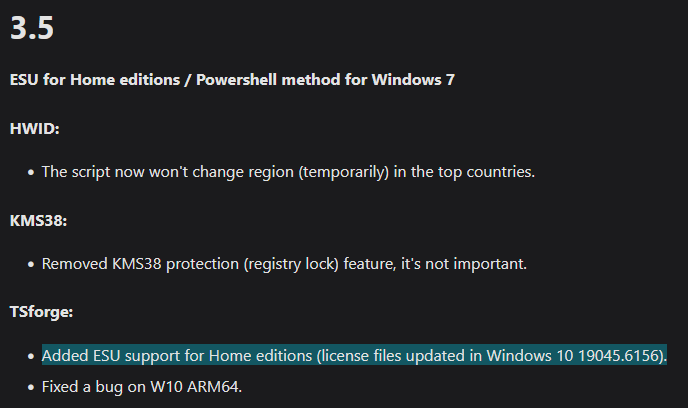Click the bullet dot before the highlighted line
This screenshot has height=408, width=688.
click(31, 356)
